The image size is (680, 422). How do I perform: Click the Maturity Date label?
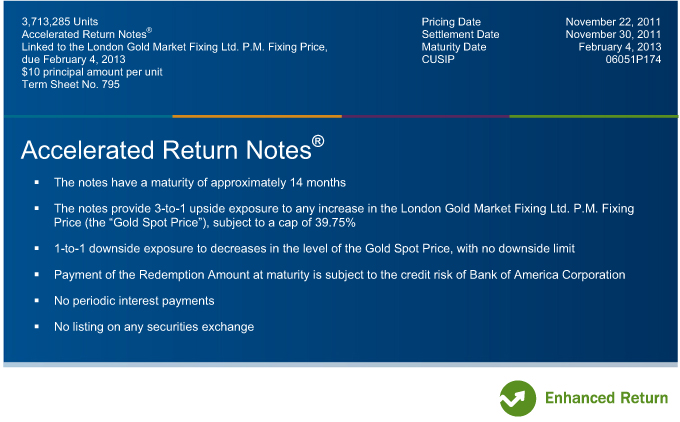pyautogui.click(x=454, y=47)
